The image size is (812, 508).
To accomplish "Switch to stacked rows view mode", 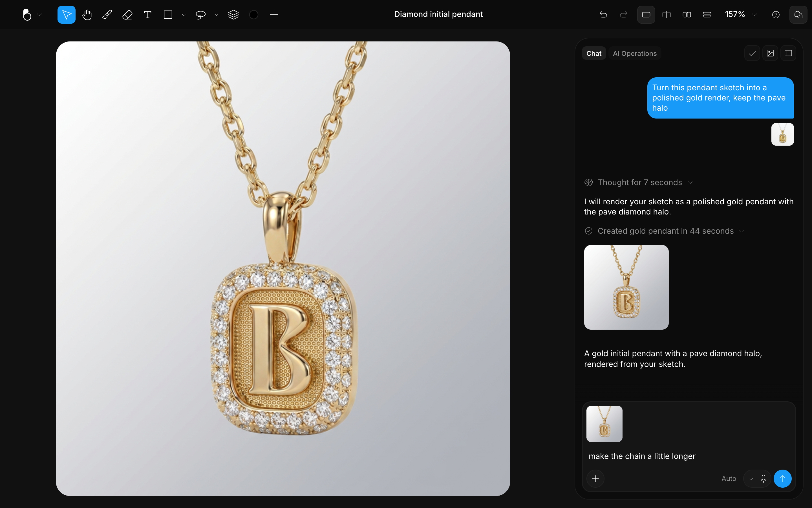I will pos(707,15).
